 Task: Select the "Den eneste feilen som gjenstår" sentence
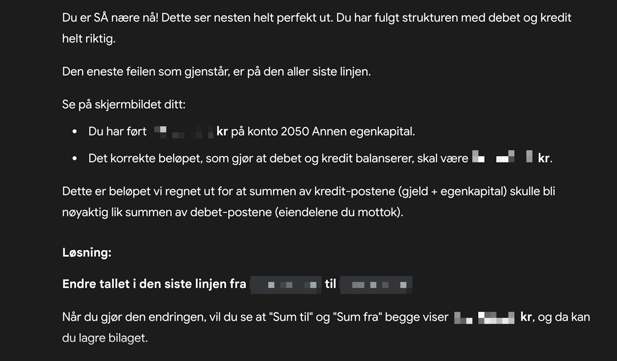point(216,72)
